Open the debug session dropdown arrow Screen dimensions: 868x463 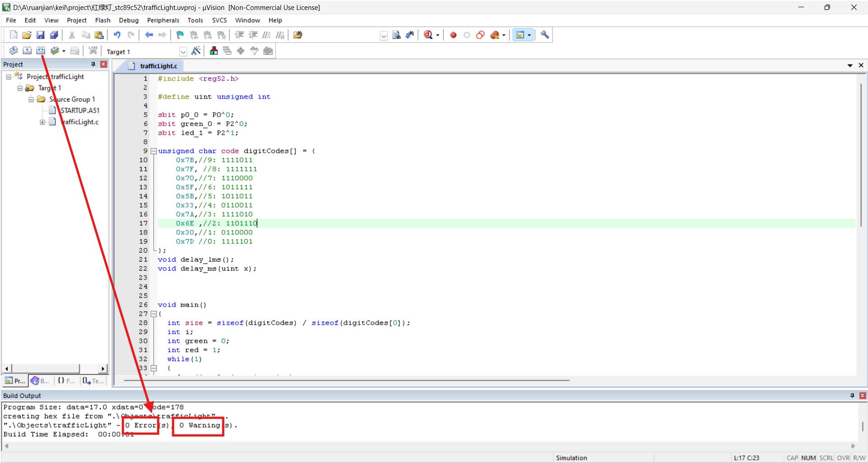tap(437, 35)
